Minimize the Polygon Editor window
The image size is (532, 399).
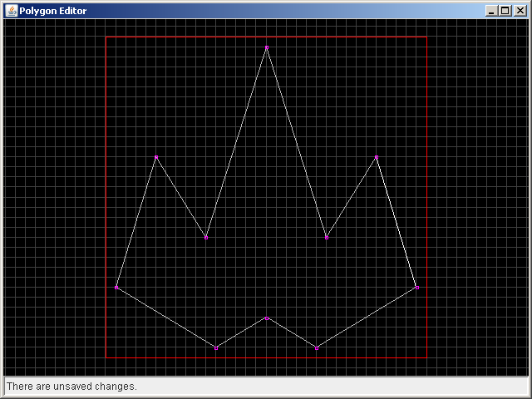[492, 11]
